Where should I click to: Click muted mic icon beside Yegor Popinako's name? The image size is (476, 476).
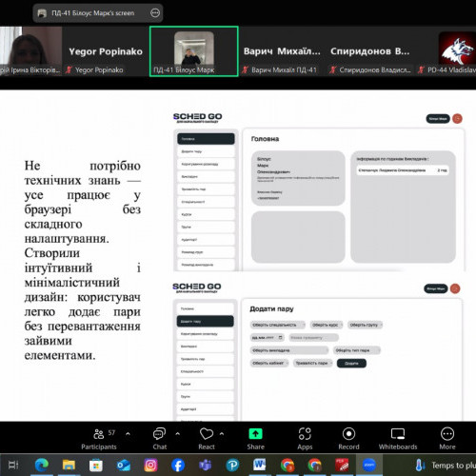(x=69, y=69)
